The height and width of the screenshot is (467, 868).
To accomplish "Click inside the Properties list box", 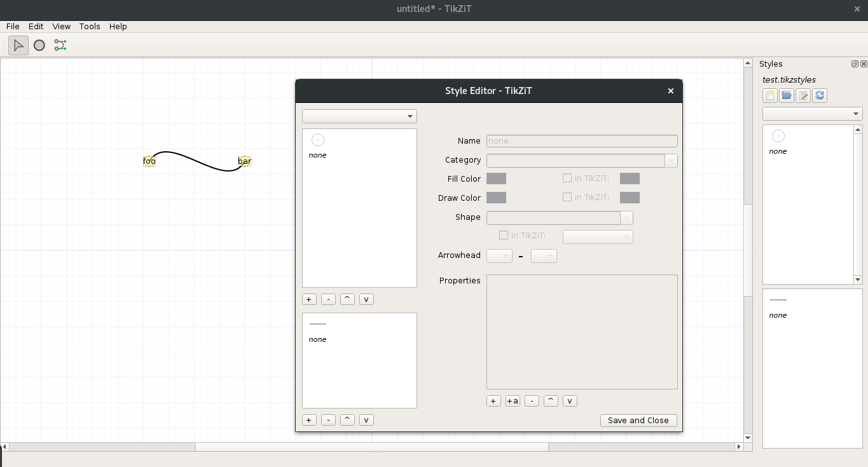I will [x=582, y=332].
